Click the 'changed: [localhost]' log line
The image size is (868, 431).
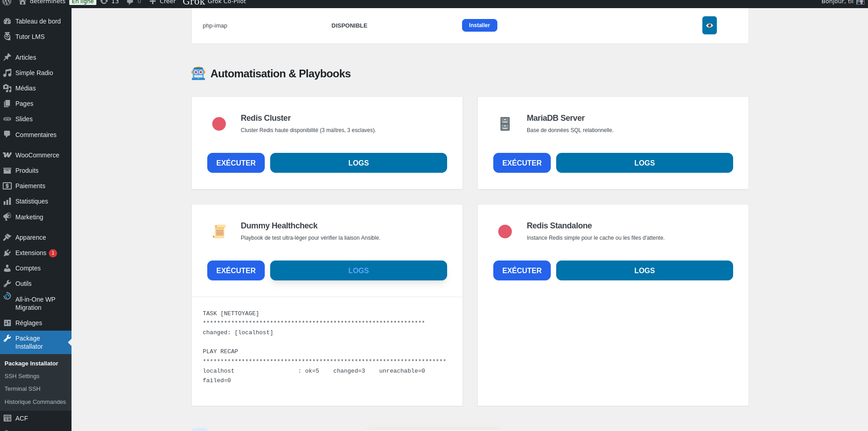(x=238, y=332)
